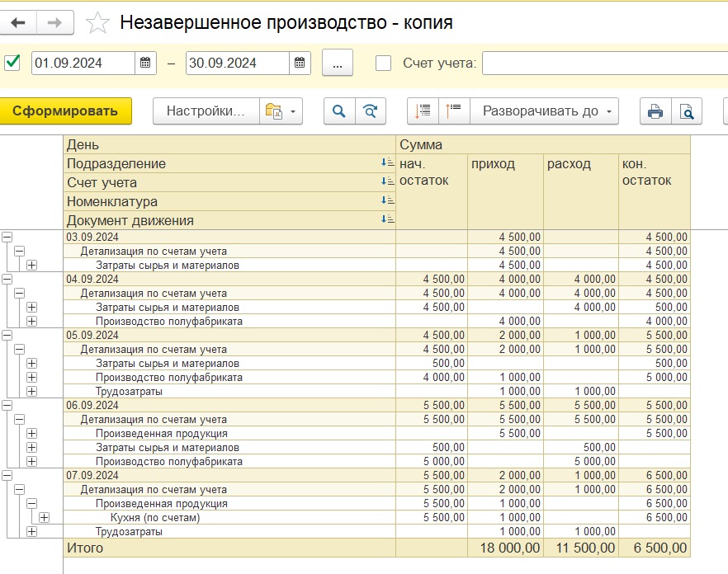The image size is (728, 574).
Task: Click the Сформировать button
Action: [65, 111]
